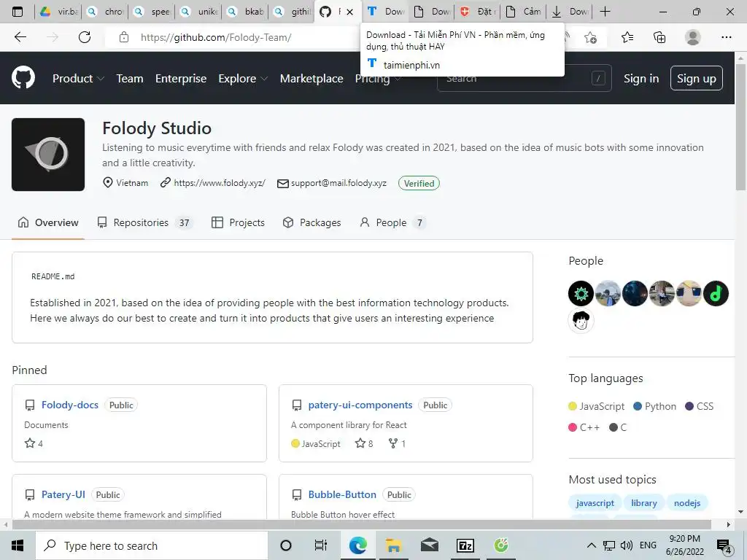Open the Folody-docs repository

point(70,405)
